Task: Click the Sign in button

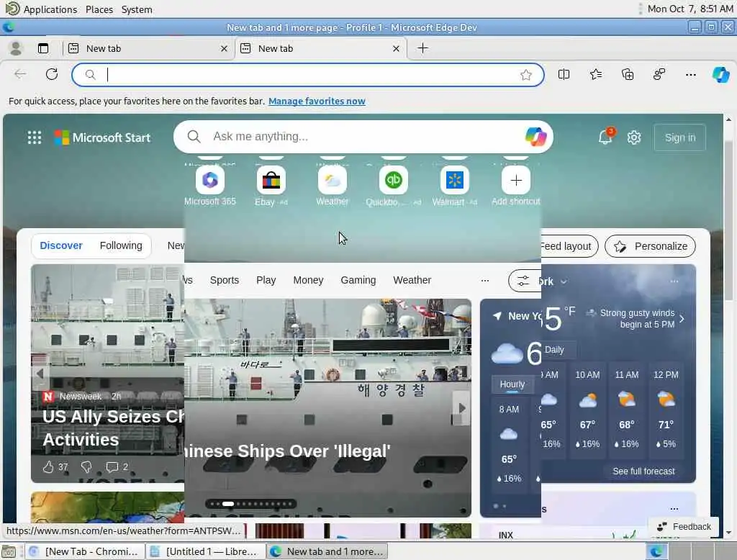Action: pyautogui.click(x=679, y=137)
